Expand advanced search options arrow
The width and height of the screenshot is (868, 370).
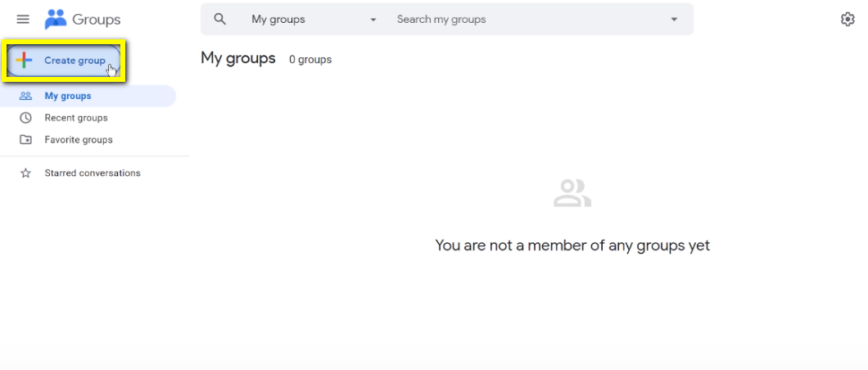pyautogui.click(x=674, y=20)
